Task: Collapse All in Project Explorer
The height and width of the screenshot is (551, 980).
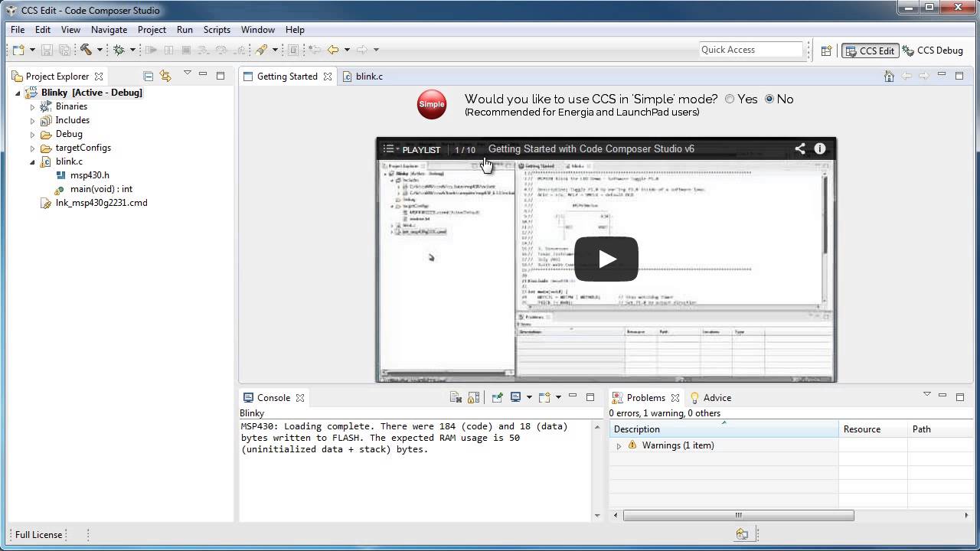Action: 149,76
